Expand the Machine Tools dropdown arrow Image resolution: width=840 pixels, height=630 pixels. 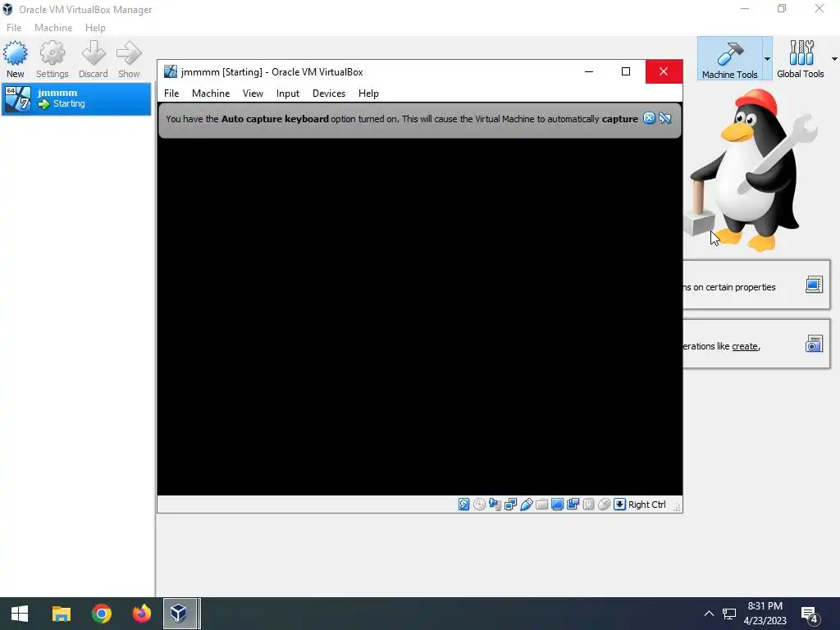(x=767, y=59)
